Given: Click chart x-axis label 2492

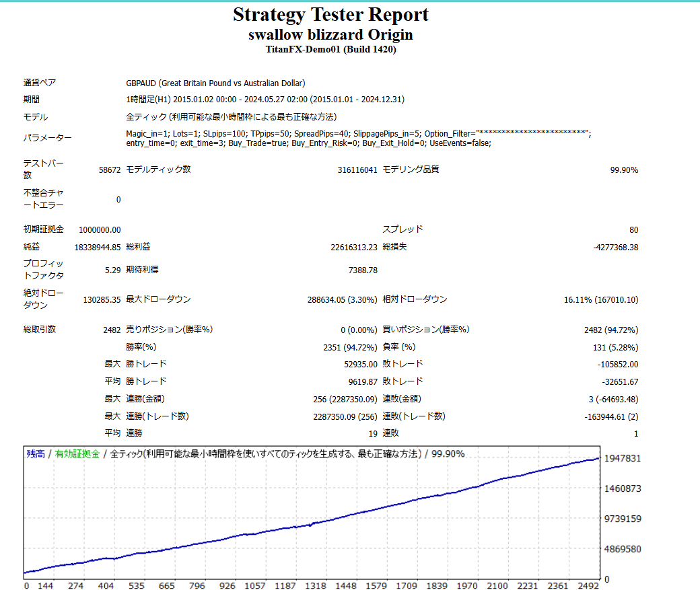Looking at the screenshot, I should 588,585.
